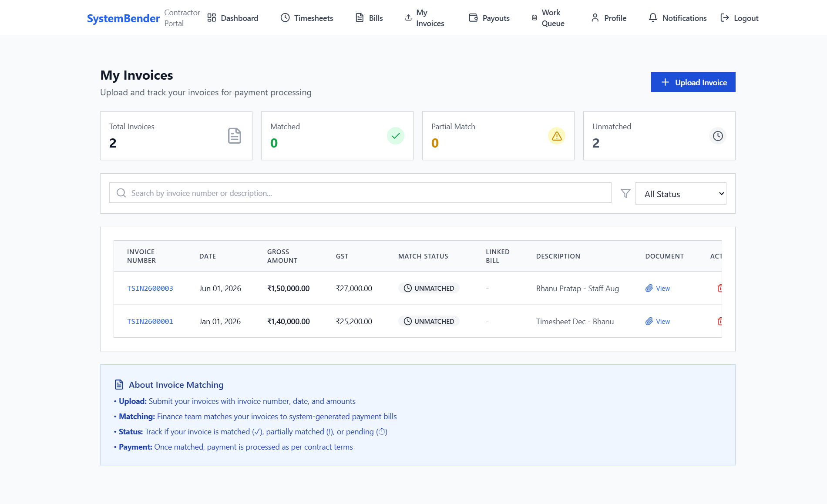
Task: Open the All Status dropdown
Action: tap(681, 194)
